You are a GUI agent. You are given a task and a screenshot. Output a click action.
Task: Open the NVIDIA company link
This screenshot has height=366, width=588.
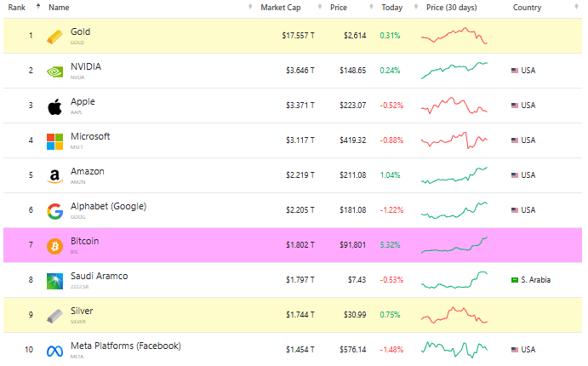pos(86,66)
